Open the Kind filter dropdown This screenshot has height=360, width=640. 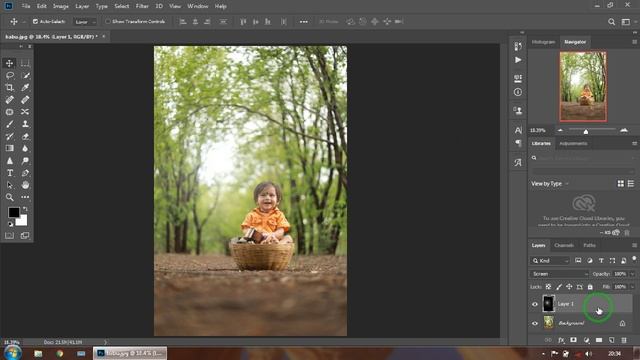tap(550, 260)
